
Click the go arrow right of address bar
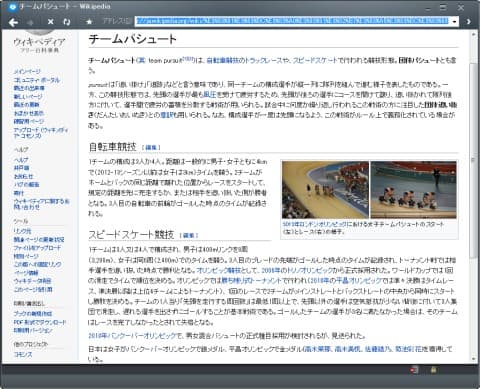[x=468, y=22]
